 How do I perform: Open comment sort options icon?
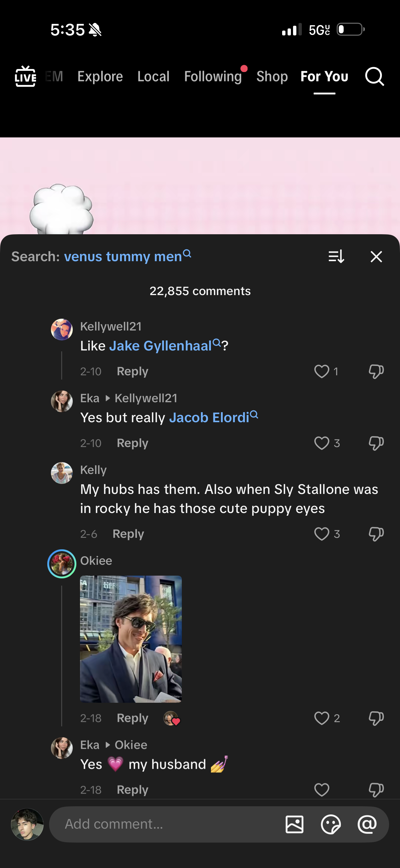point(336,256)
